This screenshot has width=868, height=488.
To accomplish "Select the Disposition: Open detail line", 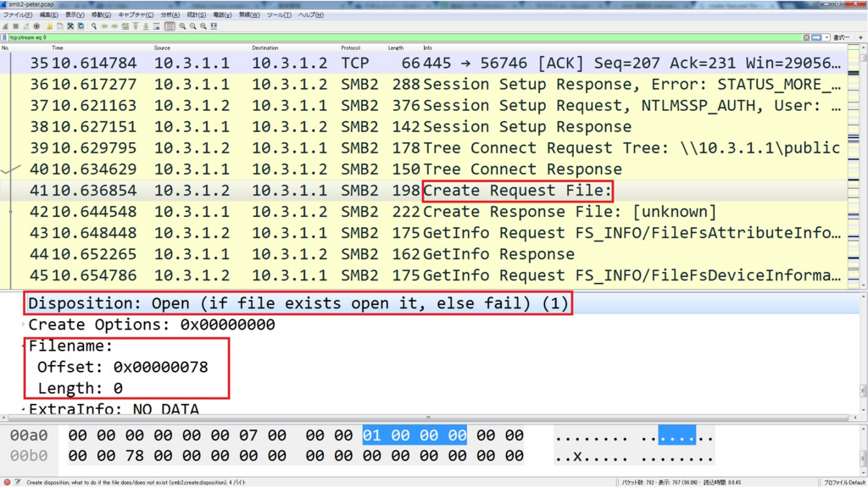I will [298, 303].
